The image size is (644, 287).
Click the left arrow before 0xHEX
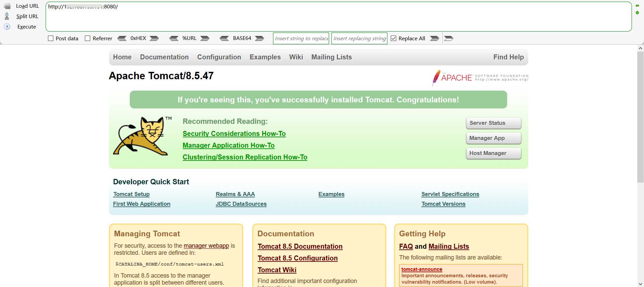(122, 38)
